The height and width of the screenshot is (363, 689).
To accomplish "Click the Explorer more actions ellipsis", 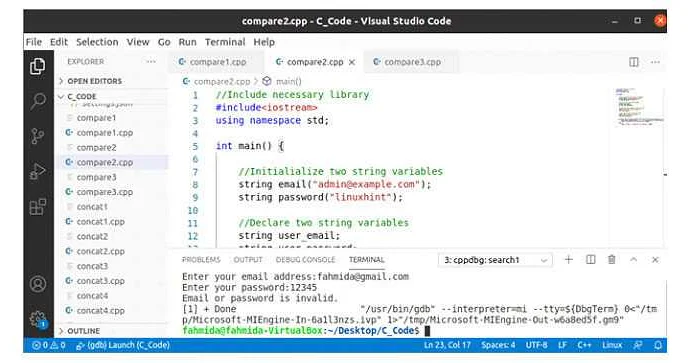I will pyautogui.click(x=151, y=62).
